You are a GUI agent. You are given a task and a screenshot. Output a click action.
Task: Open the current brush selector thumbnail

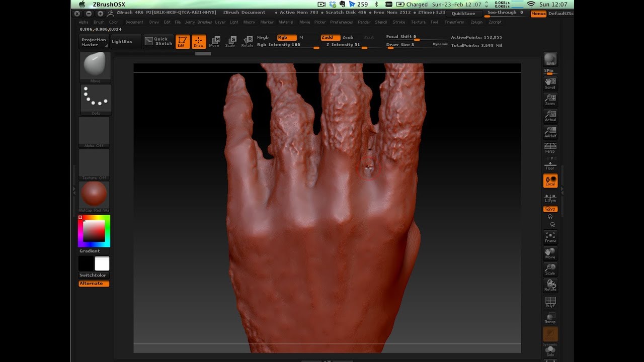95,67
